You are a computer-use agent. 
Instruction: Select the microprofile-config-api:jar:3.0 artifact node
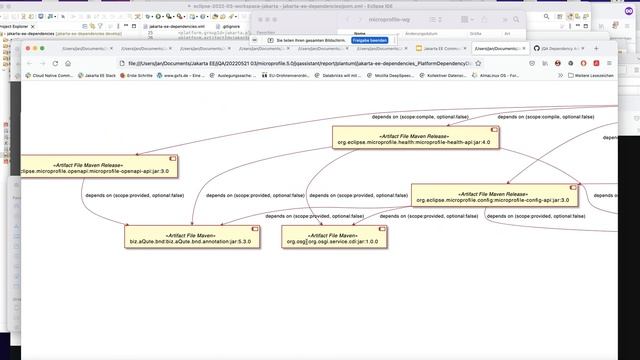coord(495,195)
